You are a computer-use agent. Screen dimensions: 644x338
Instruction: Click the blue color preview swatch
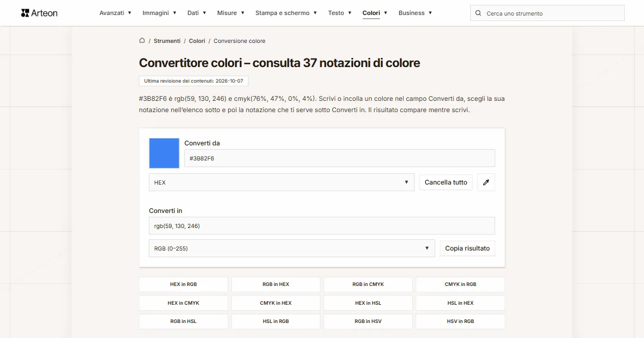click(x=164, y=153)
